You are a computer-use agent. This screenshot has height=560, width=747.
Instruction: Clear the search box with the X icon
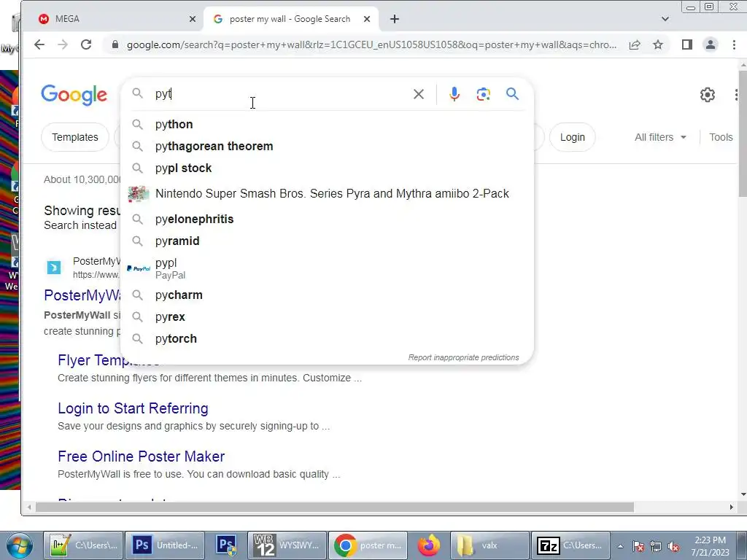pos(419,94)
